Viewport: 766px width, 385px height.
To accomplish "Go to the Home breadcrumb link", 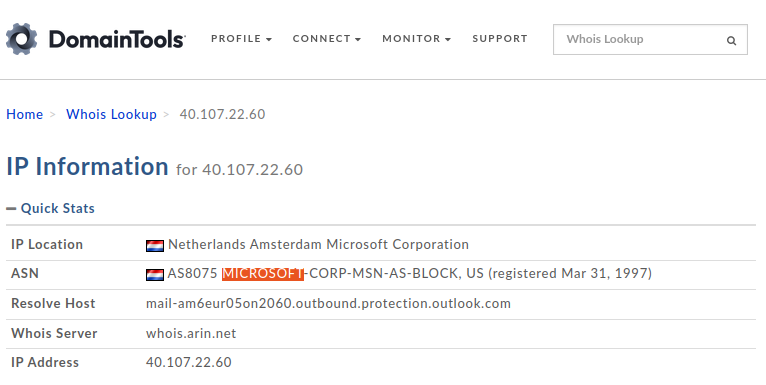I will click(24, 114).
